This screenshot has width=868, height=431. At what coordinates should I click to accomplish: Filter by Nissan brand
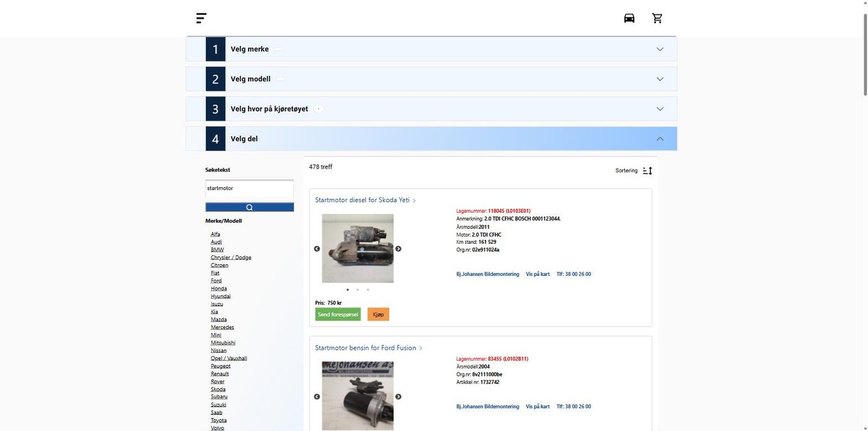pyautogui.click(x=218, y=350)
